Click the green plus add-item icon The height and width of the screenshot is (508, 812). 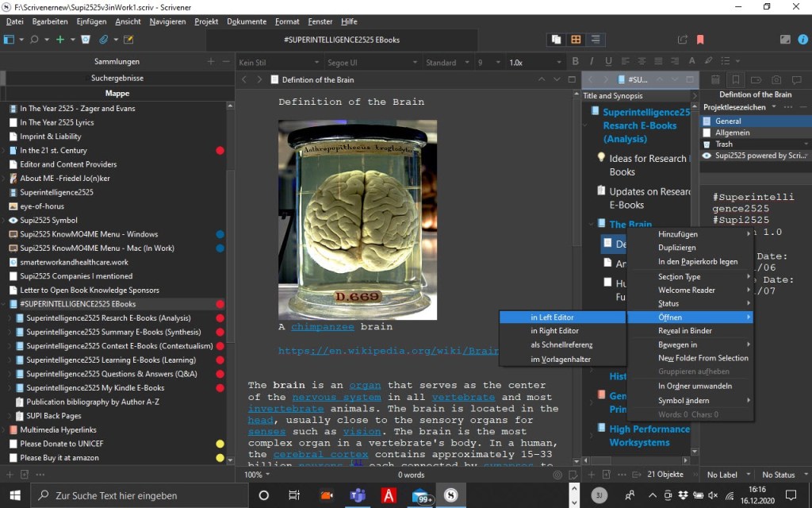59,40
